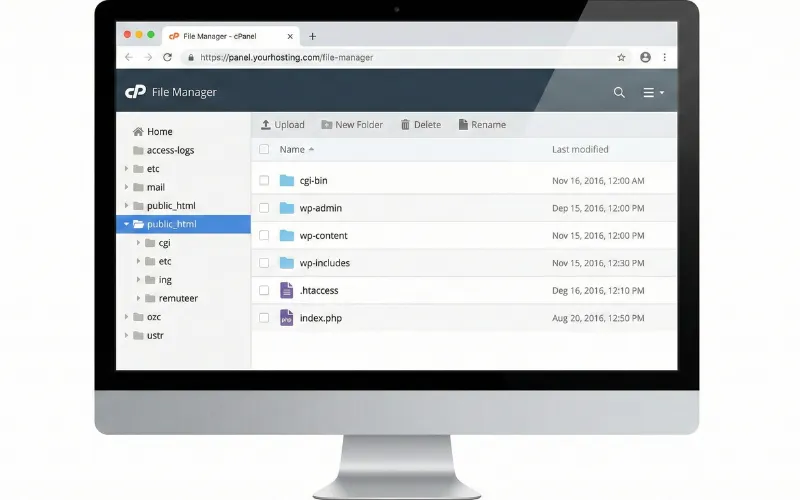
Task: Sort by the Name column header
Action: coord(296,149)
